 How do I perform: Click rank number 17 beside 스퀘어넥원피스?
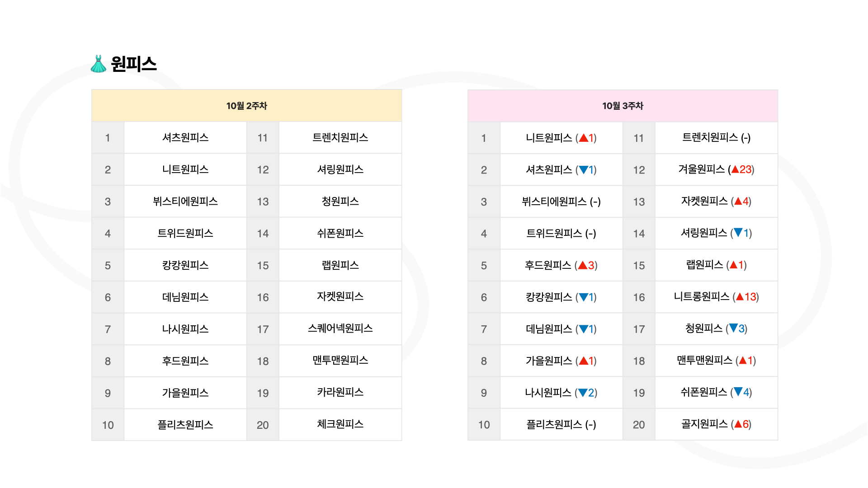[x=263, y=329]
